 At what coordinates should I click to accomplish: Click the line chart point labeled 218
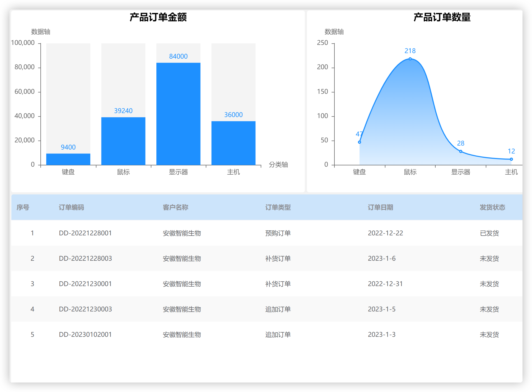(410, 59)
